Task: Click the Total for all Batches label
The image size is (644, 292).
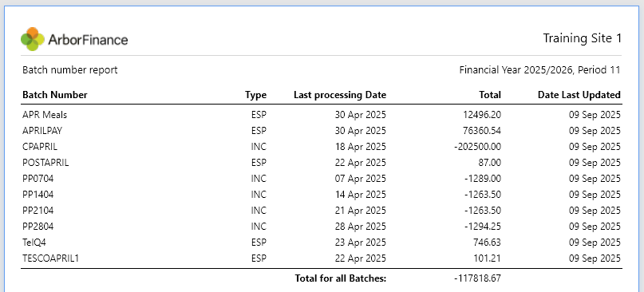Action: coord(341,278)
